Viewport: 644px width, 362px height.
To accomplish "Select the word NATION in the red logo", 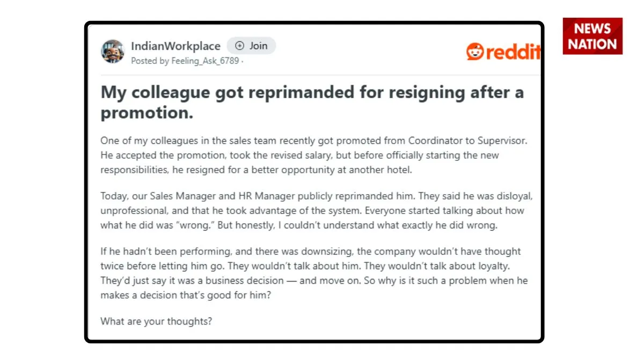I will coord(592,44).
